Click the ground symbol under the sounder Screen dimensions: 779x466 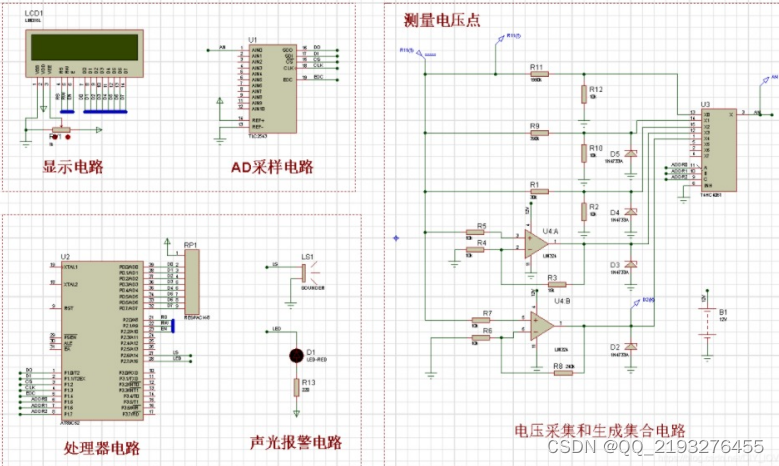click(291, 305)
